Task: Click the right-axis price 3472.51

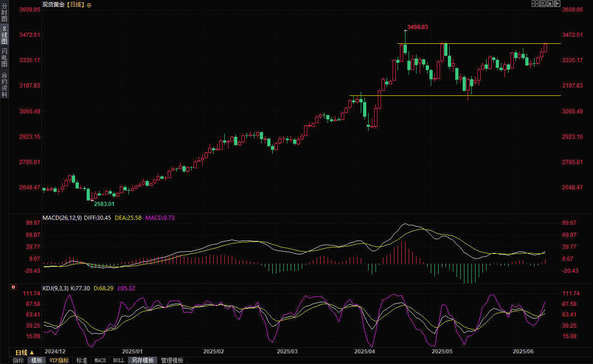Action: coord(573,35)
